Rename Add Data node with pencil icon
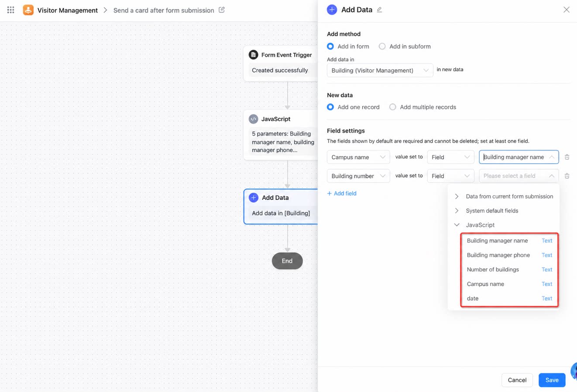The image size is (577, 392). 379,10
